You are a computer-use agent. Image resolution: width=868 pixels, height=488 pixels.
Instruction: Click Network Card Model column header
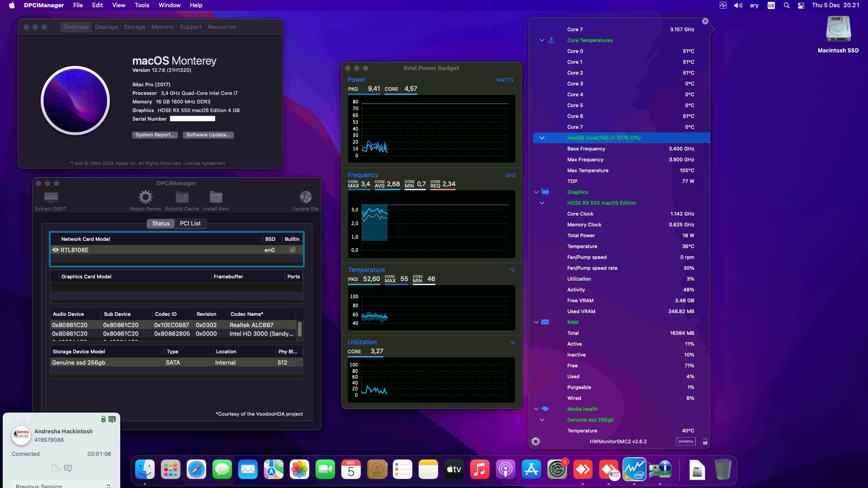coord(85,239)
